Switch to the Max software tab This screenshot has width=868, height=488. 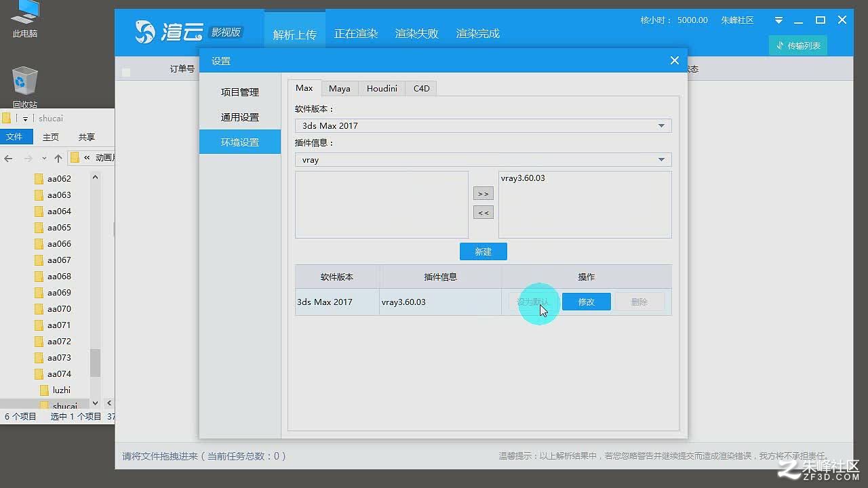click(304, 88)
